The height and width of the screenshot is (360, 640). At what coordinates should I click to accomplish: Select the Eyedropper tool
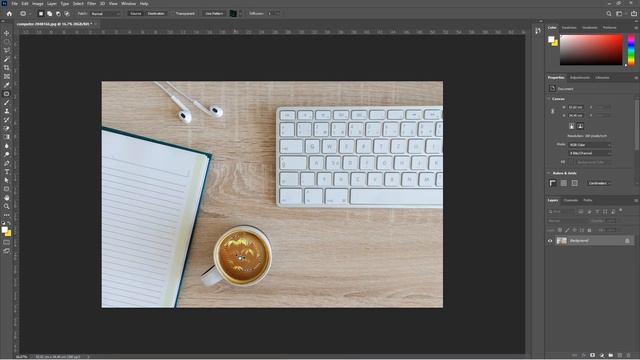[x=7, y=85]
